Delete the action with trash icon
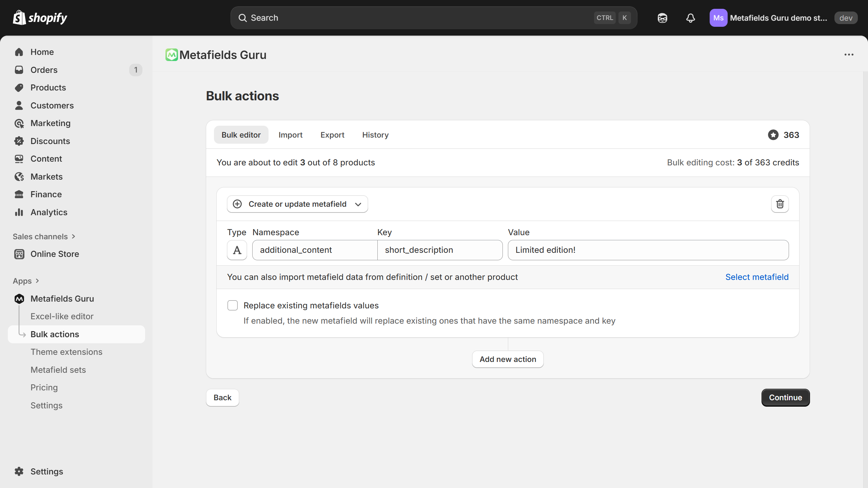 click(780, 204)
